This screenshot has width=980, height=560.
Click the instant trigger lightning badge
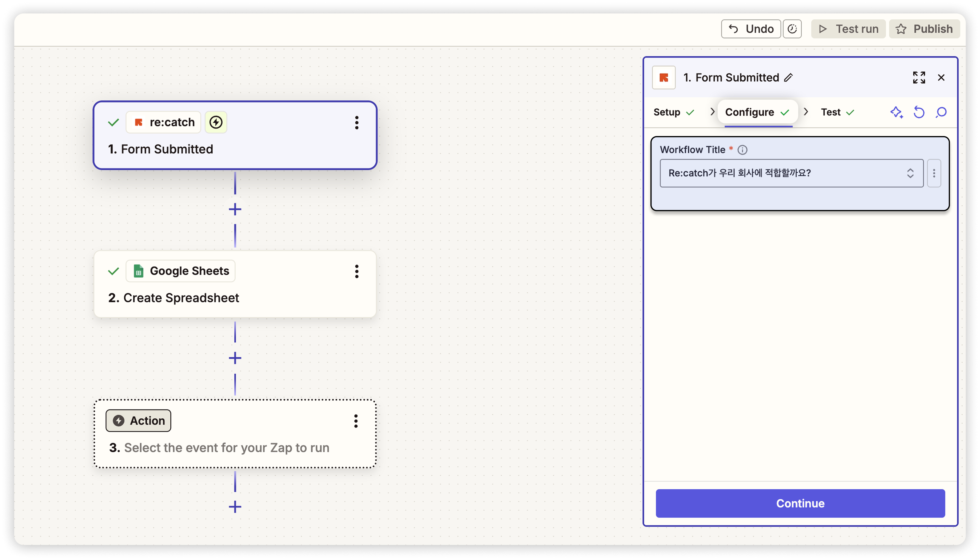click(x=216, y=122)
